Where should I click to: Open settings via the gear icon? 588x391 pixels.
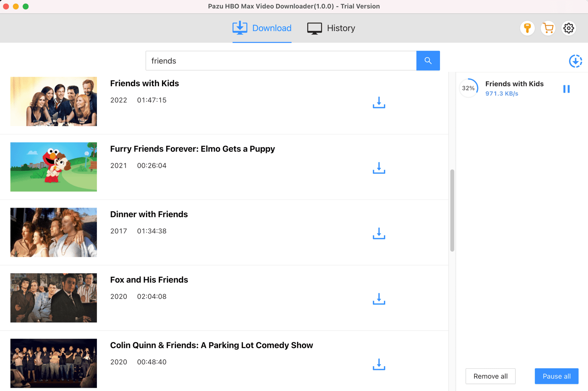click(x=569, y=28)
